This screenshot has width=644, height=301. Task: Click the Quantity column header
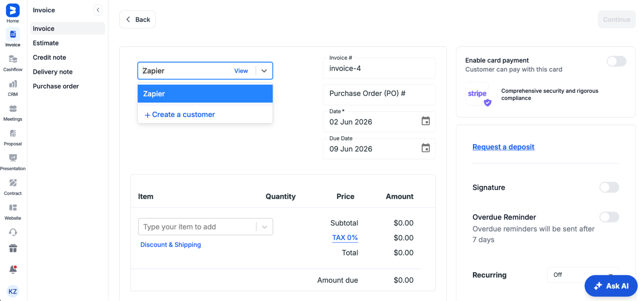point(280,197)
